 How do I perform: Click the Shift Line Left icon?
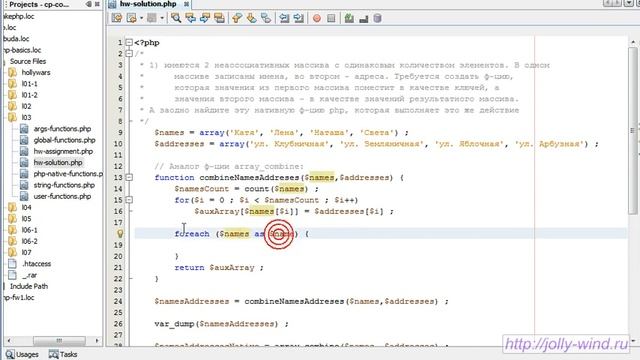pyautogui.click(x=284, y=18)
